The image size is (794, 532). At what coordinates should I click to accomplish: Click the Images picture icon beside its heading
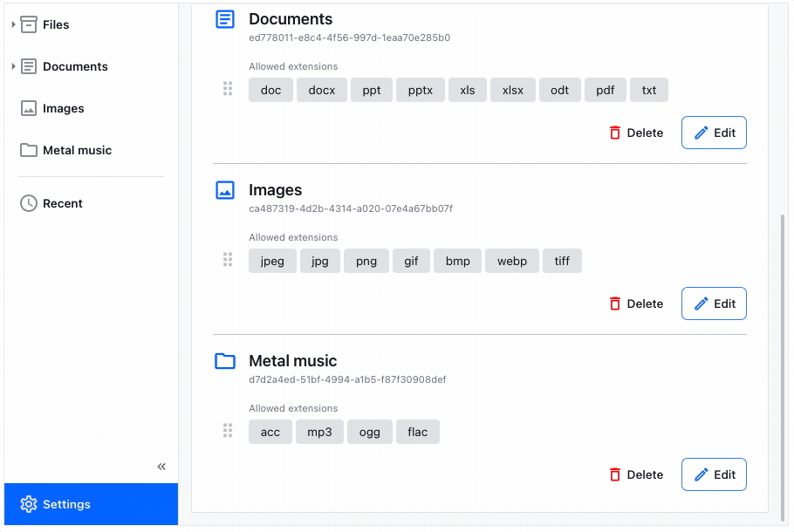pos(225,189)
